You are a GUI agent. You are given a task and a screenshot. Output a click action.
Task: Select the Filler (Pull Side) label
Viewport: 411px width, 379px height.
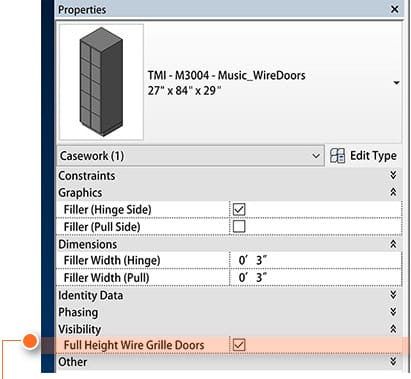coord(102,227)
